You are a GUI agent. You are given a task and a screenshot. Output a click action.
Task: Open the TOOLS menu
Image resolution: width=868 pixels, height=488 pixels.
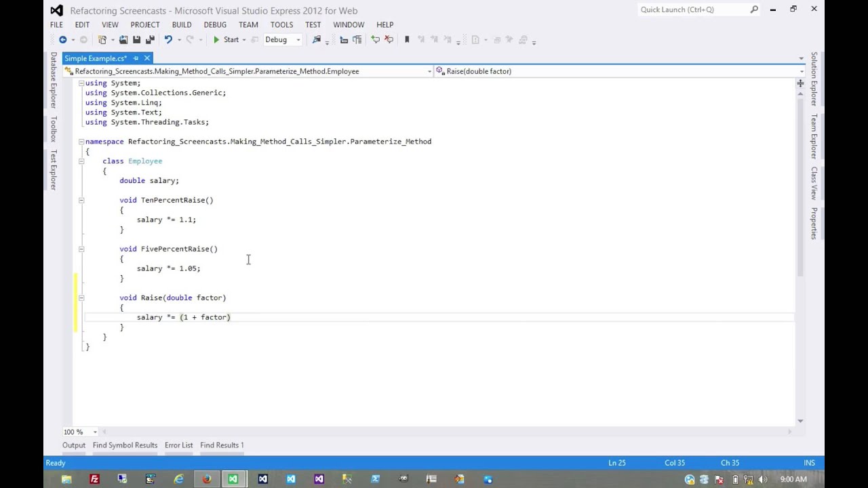pyautogui.click(x=282, y=24)
